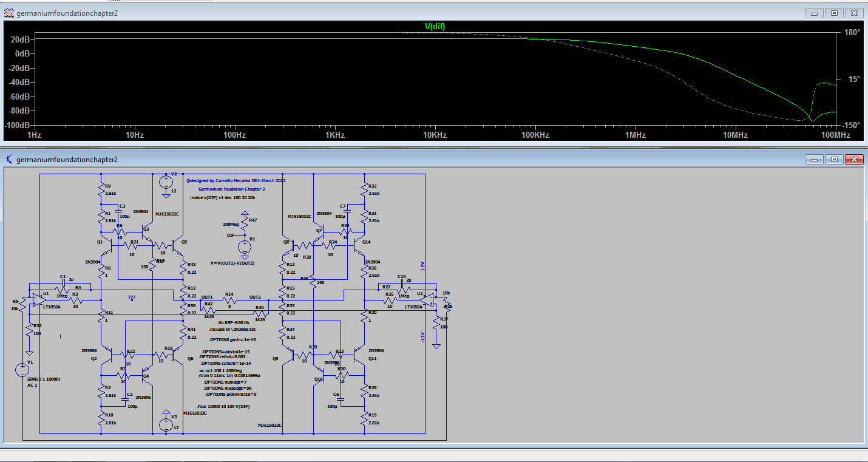Click the V=V(OUT1)-V(OUT2) expression
The image size is (868, 462).
232,263
